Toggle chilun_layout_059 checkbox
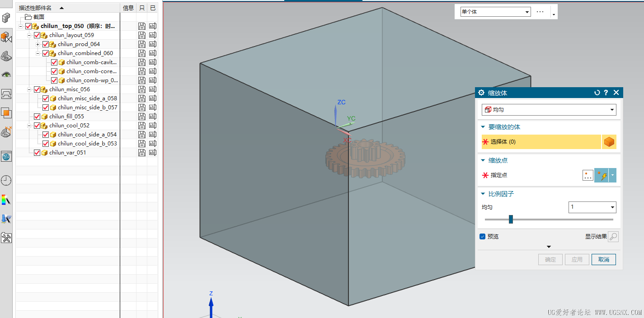 click(x=37, y=35)
